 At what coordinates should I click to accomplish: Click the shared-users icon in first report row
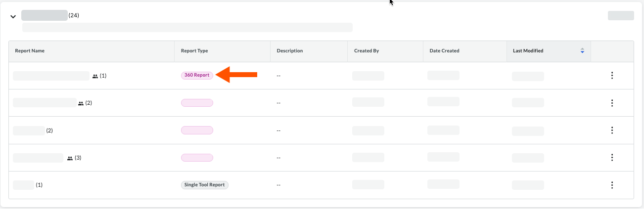[95, 76]
